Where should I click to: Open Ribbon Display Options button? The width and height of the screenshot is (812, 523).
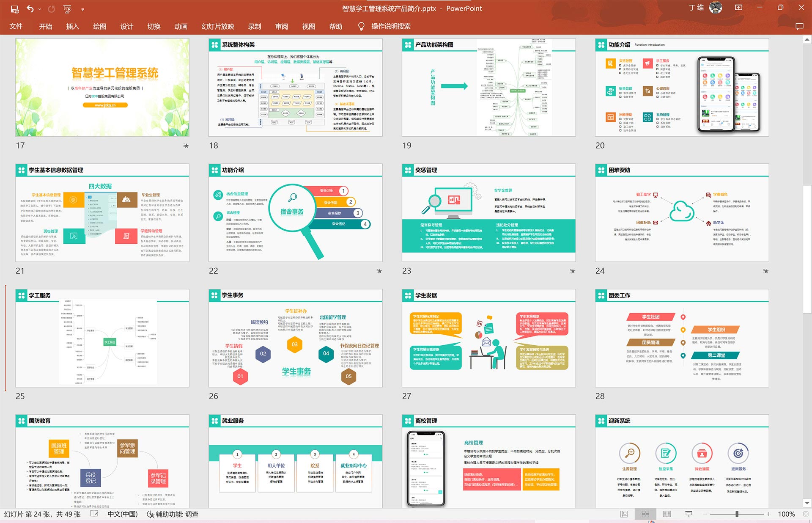738,8
